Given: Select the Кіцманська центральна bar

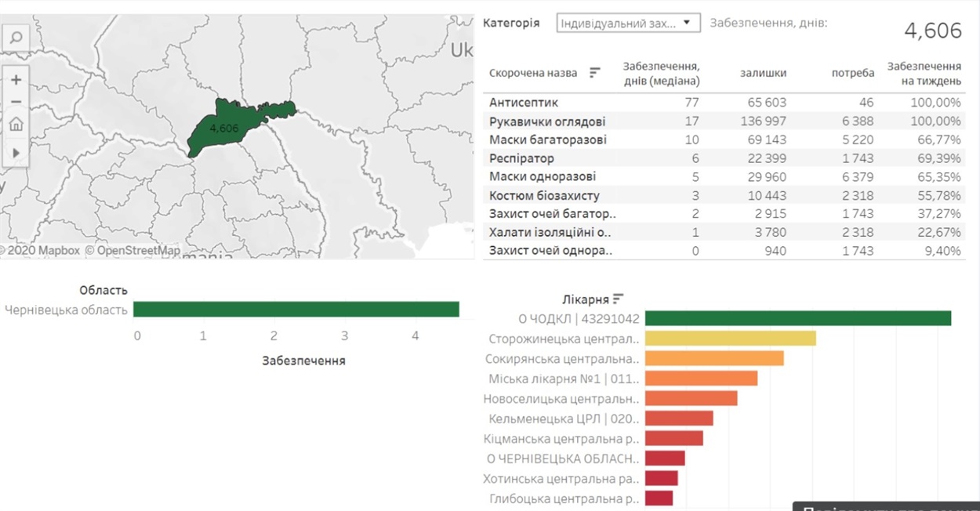Looking at the screenshot, I should coord(673,438).
